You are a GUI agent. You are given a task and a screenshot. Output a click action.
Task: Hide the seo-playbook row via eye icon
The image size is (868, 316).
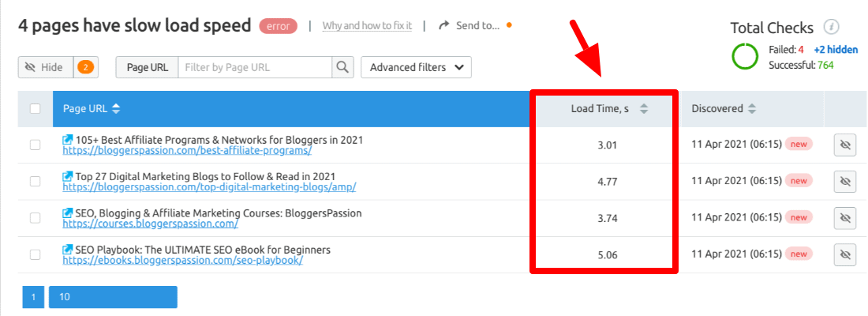click(x=845, y=255)
